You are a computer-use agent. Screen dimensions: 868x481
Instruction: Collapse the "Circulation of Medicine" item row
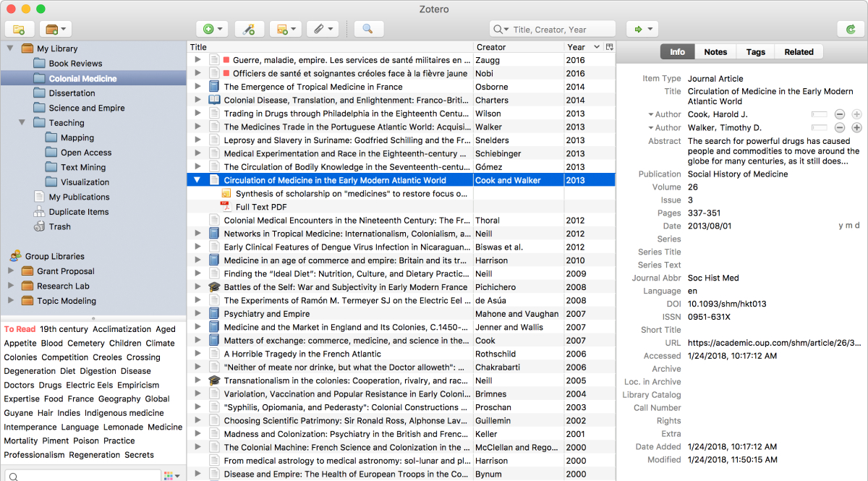(197, 180)
